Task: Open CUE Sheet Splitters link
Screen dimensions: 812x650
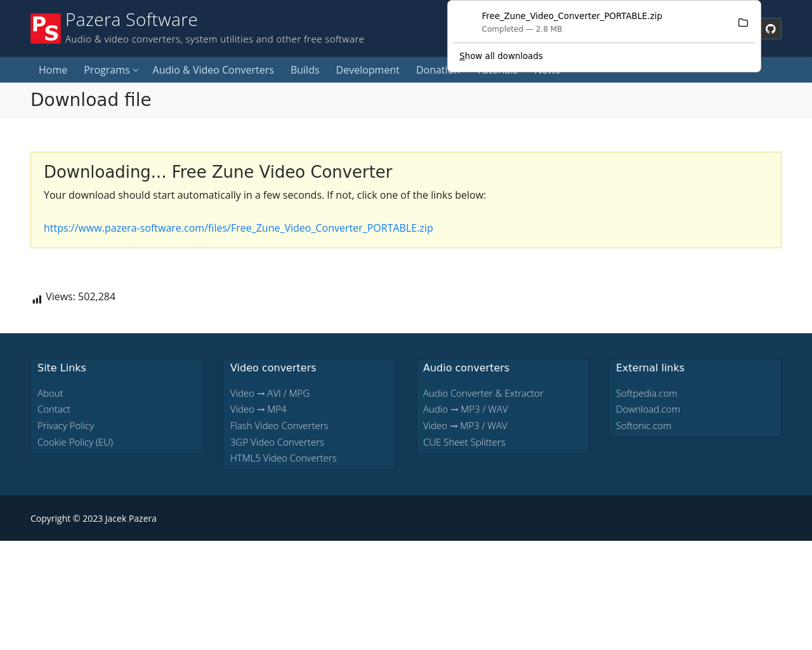Action: 464,442
